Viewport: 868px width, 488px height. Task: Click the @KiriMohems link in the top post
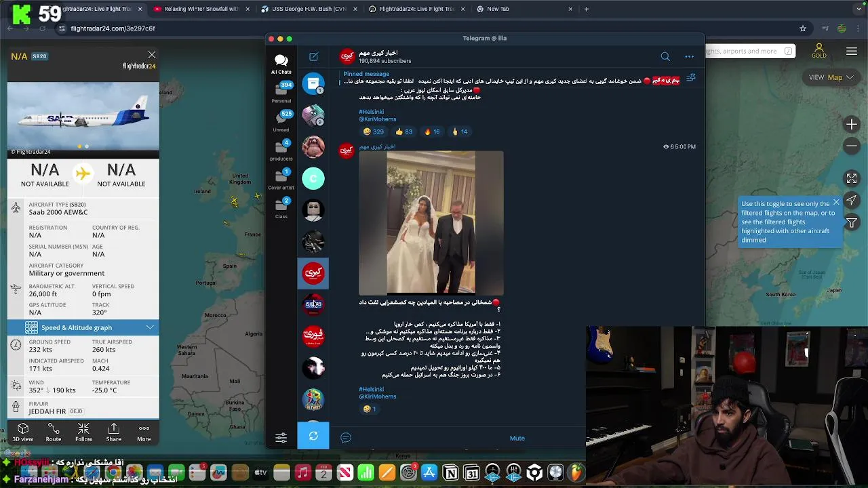pos(378,119)
